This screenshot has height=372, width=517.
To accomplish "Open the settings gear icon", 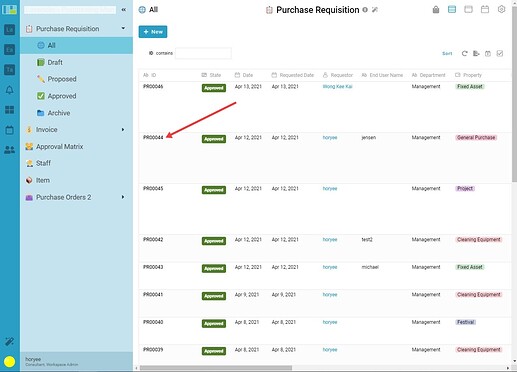I will click(x=501, y=10).
